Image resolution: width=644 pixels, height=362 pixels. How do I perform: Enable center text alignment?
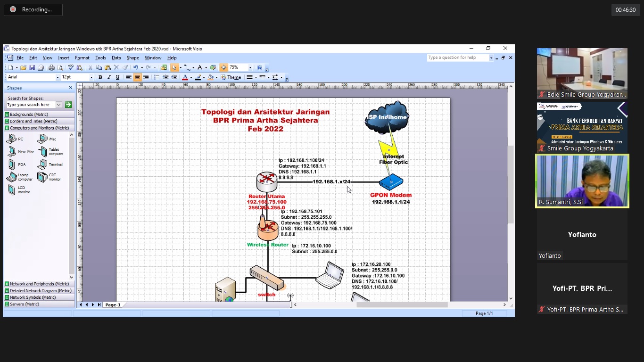[x=137, y=77]
